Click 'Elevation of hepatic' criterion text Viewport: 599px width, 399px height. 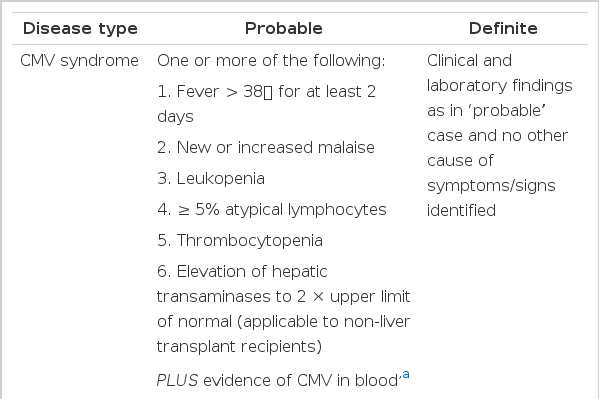242,272
